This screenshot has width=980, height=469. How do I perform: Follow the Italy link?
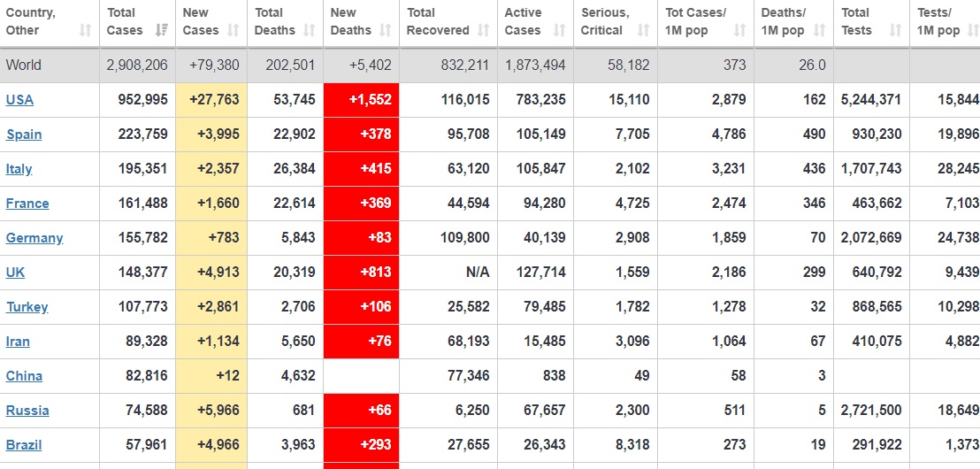click(19, 169)
